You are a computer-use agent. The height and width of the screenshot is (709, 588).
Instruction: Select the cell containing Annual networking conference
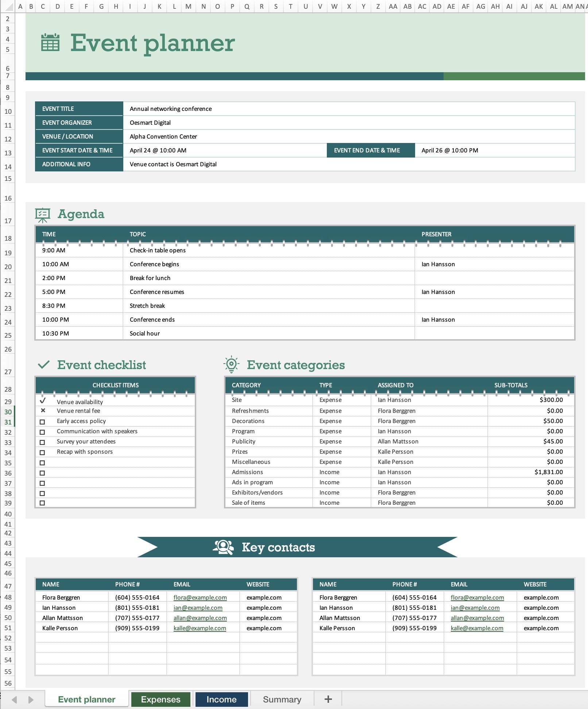click(170, 109)
